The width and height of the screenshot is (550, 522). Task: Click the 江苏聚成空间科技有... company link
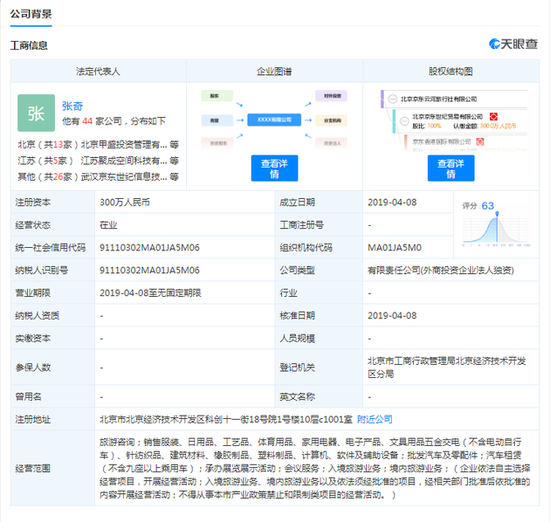coord(124,161)
